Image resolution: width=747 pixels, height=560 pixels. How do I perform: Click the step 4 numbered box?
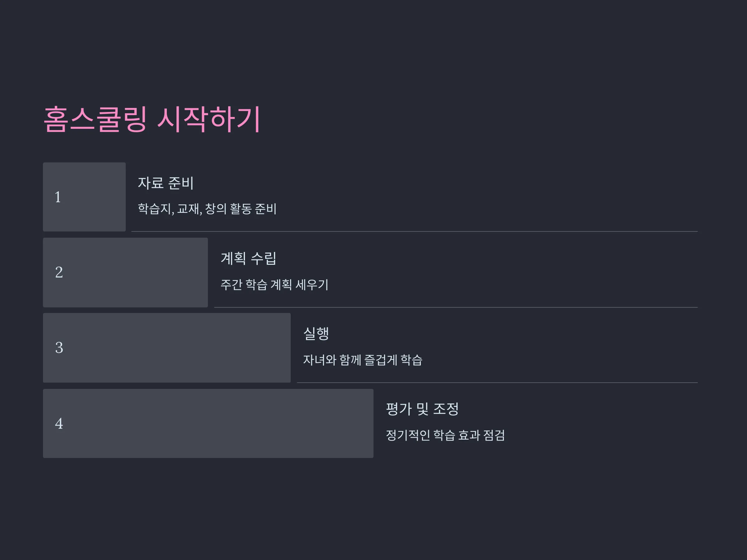tap(208, 423)
